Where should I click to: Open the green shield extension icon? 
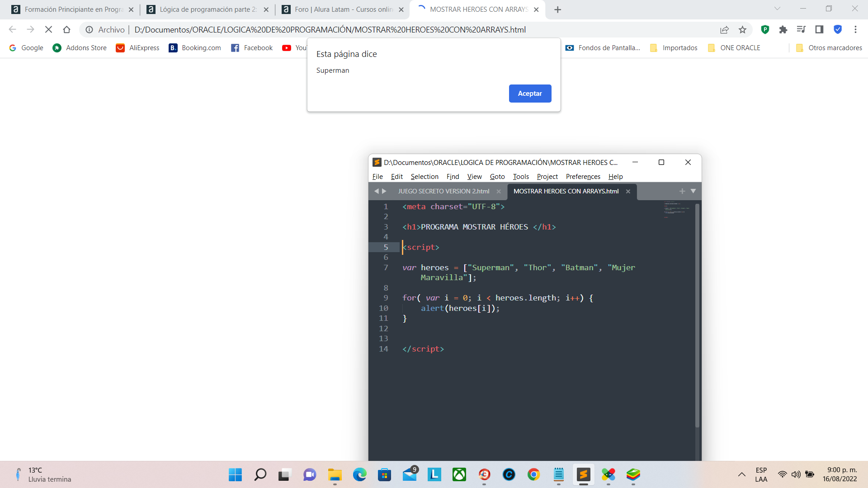pyautogui.click(x=765, y=29)
